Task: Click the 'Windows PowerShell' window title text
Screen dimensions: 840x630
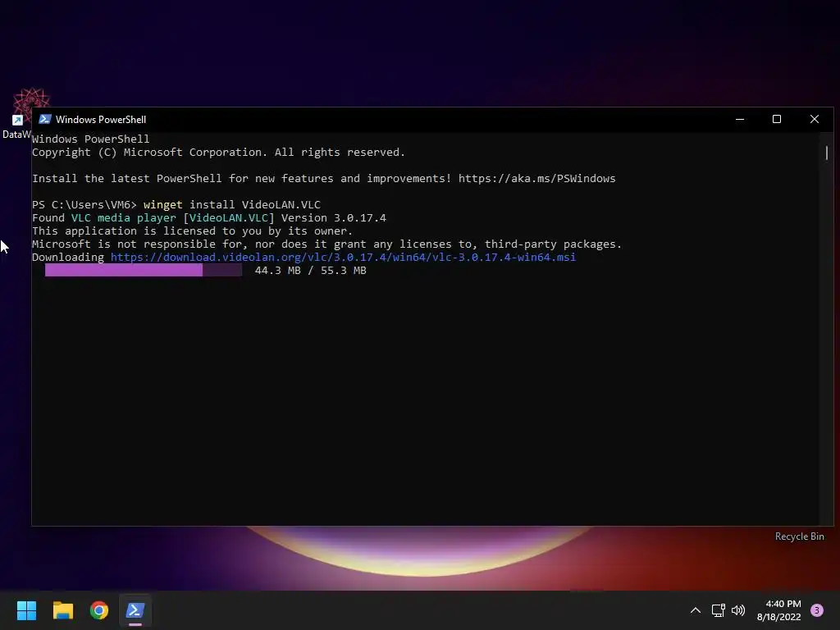Action: tap(101, 120)
